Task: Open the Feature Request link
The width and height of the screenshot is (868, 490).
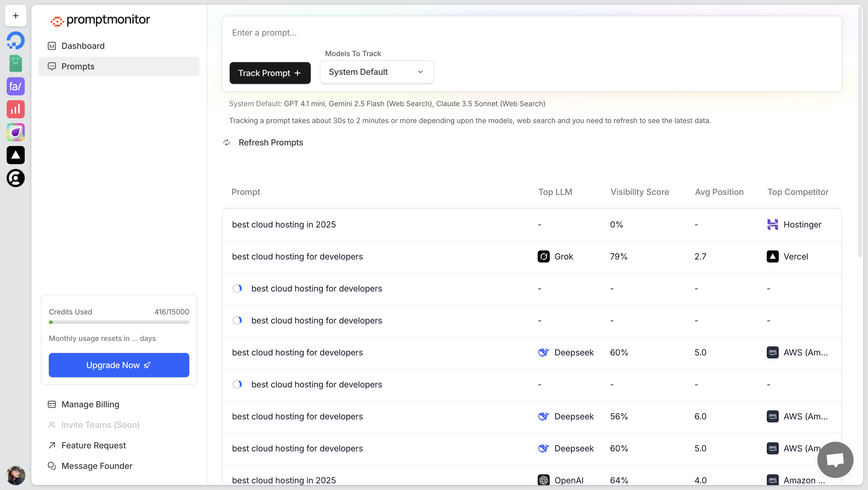Action: pos(93,445)
